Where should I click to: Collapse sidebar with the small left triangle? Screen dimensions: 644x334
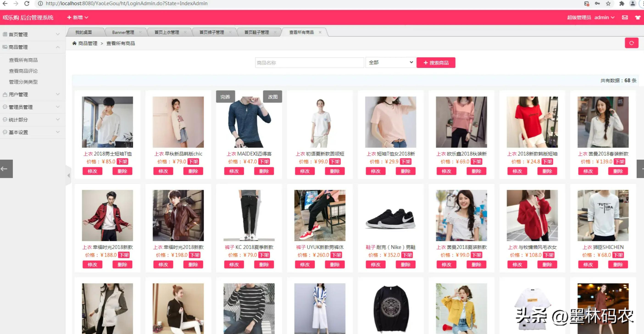pos(69,175)
